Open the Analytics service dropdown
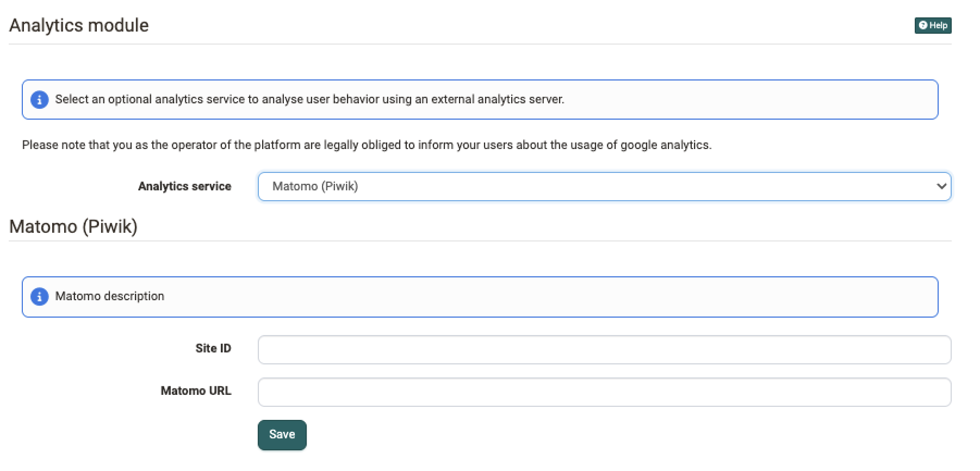This screenshot has width=980, height=471. (x=604, y=187)
